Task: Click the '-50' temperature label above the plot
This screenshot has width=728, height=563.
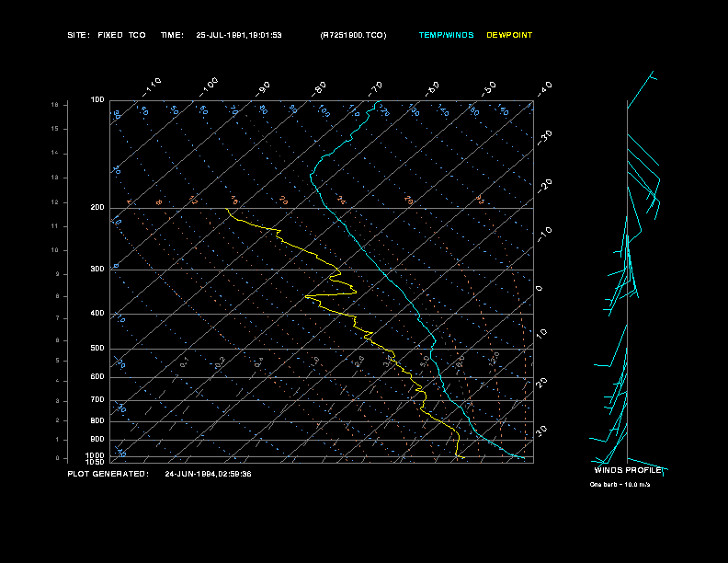Action: point(488,89)
